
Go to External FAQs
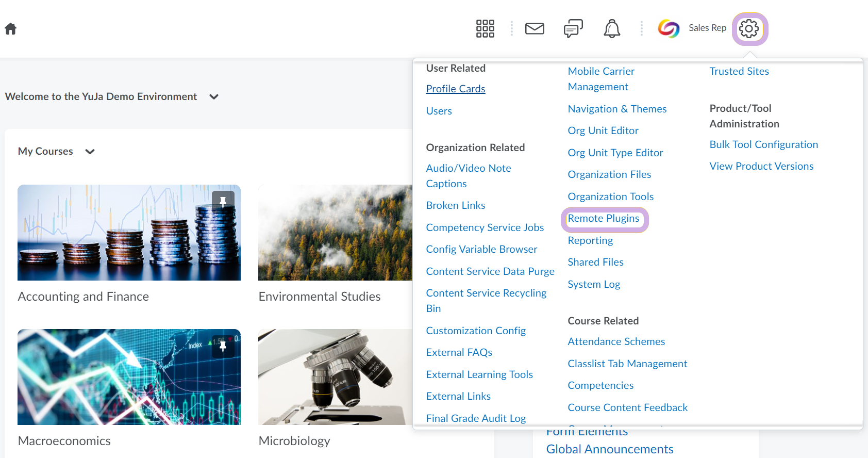[x=459, y=352]
